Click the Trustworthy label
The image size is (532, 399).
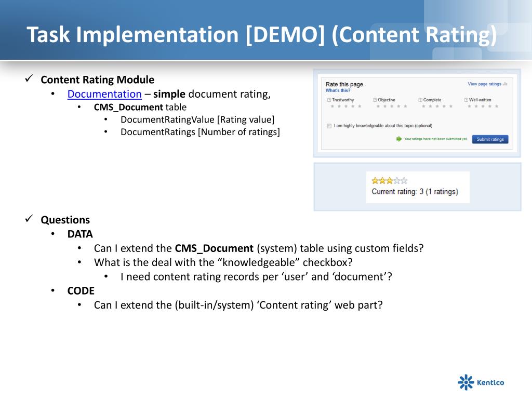[x=343, y=100]
